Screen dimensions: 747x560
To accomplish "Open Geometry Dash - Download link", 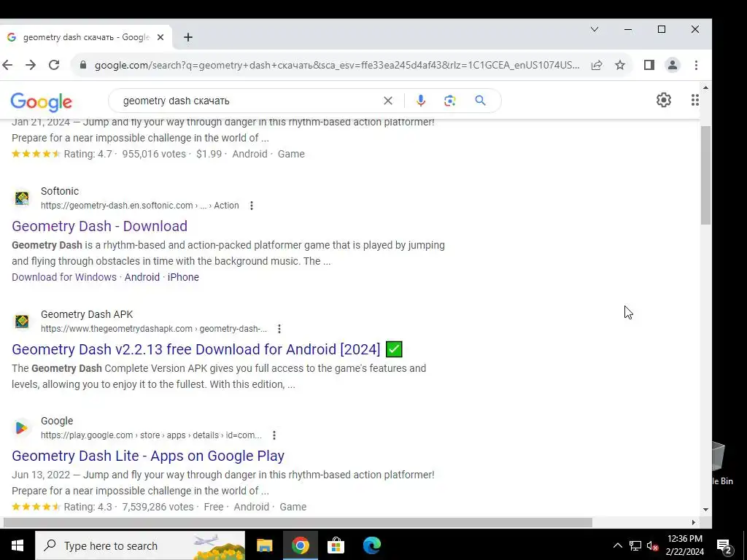I will [99, 226].
